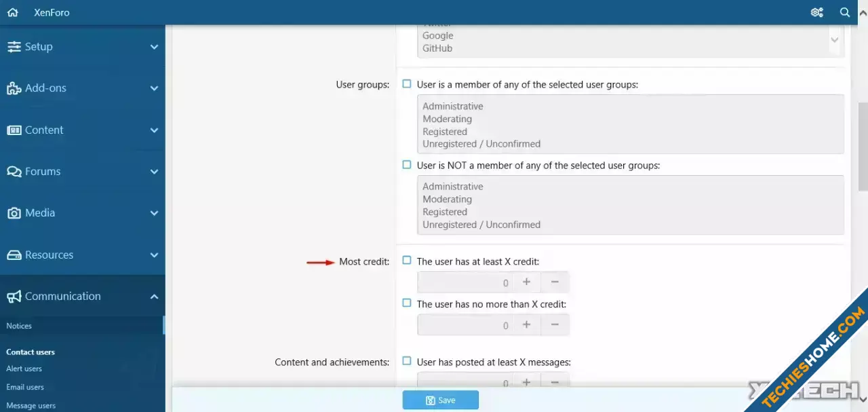Open the connected accounts list dropdown arrow

click(835, 40)
